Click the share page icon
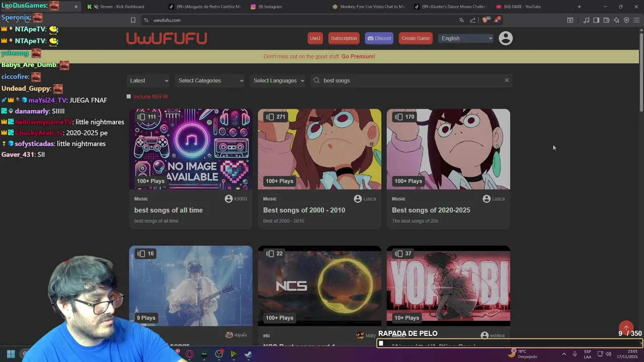Image resolution: width=644 pixels, height=362 pixels. [x=473, y=20]
